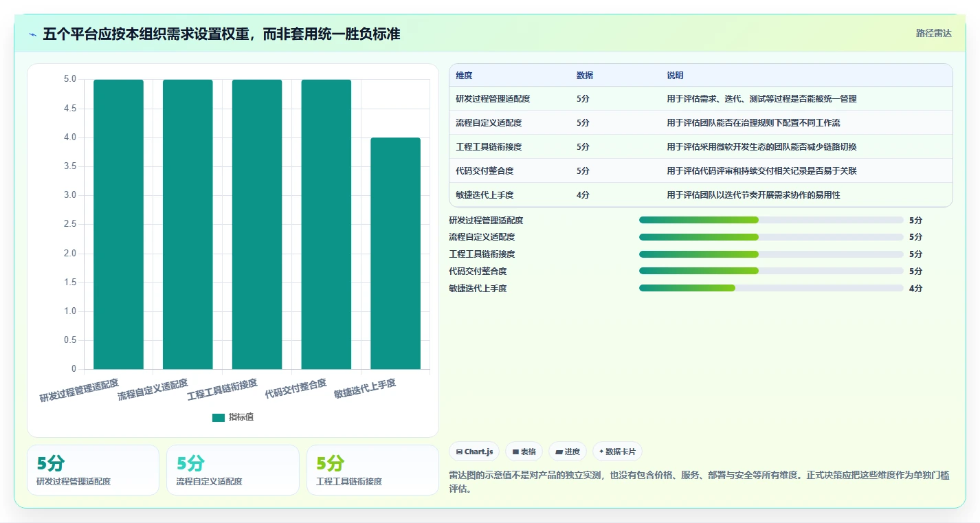
Task: Click the 敏捷迭代上手度 progress bar label
Action: [478, 289]
